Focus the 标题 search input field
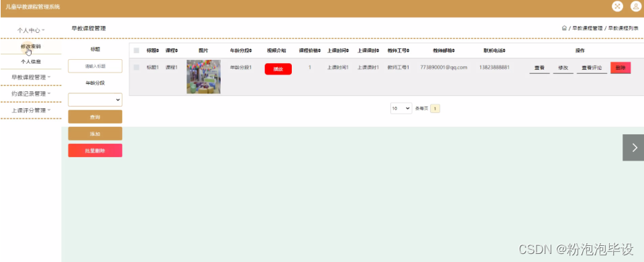Image resolution: width=644 pixels, height=262 pixels. pyautogui.click(x=95, y=66)
